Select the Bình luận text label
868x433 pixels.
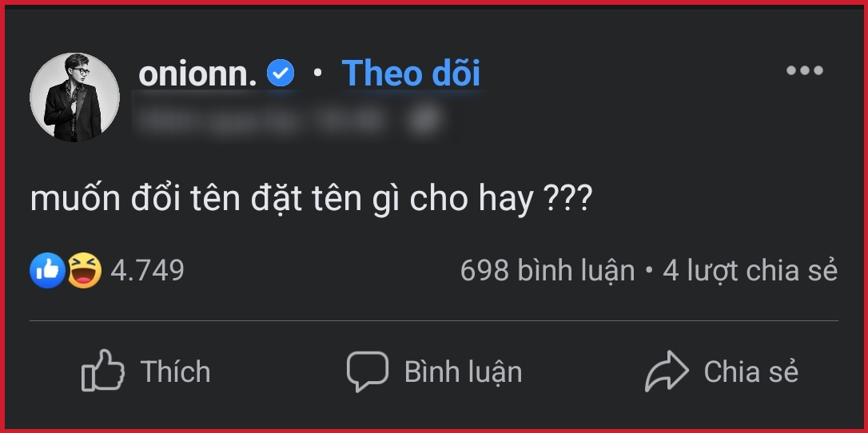(x=464, y=371)
